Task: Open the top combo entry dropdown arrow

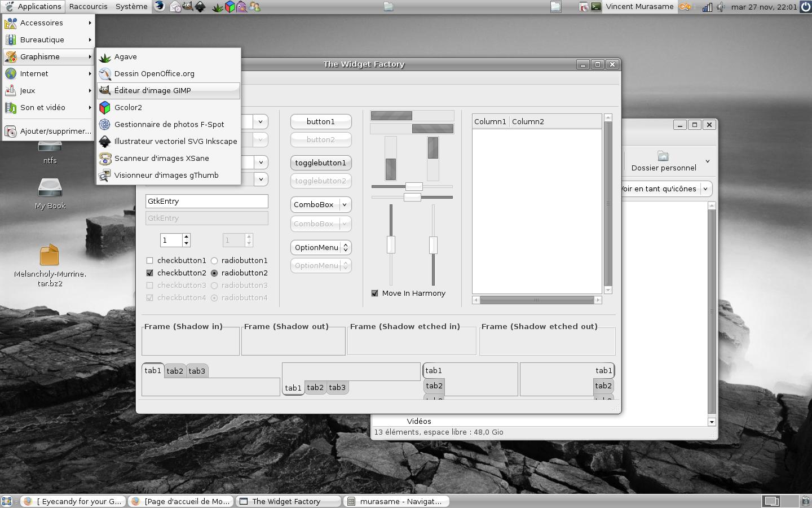Action: 261,121
